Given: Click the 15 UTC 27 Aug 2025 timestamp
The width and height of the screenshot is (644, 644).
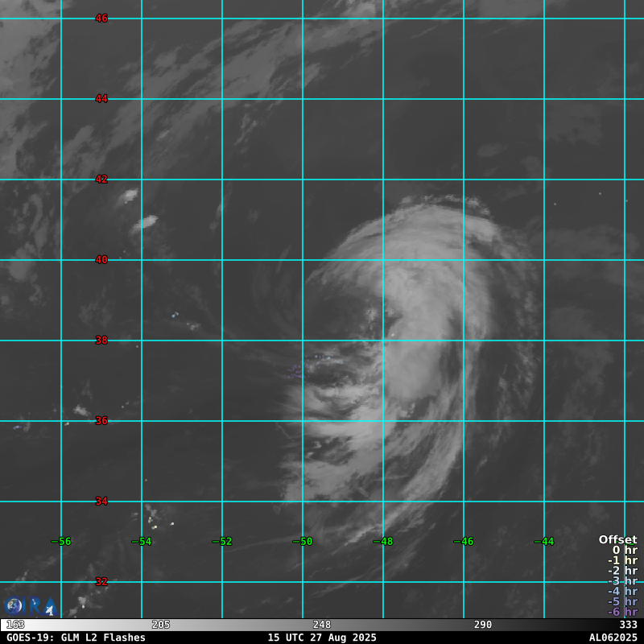Looking at the screenshot, I should 322,638.
